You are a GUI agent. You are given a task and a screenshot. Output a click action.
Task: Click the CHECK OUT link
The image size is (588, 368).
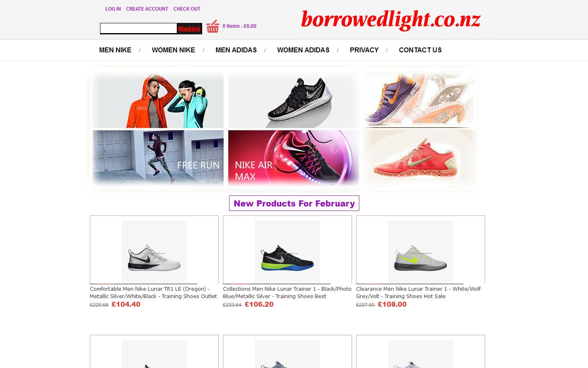click(187, 9)
